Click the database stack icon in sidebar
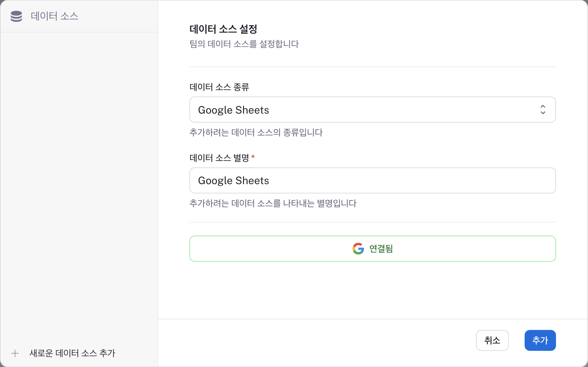Image resolution: width=588 pixels, height=367 pixels. [x=16, y=16]
